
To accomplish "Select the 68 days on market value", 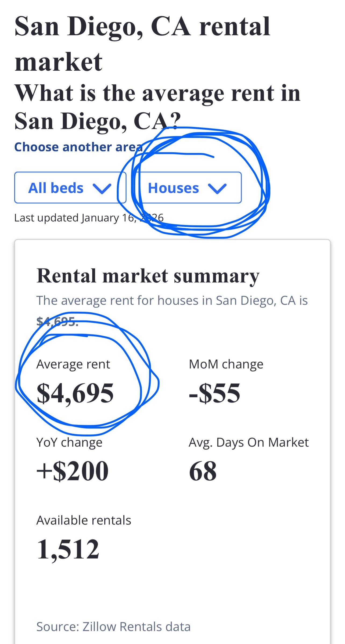I will pyautogui.click(x=203, y=471).
